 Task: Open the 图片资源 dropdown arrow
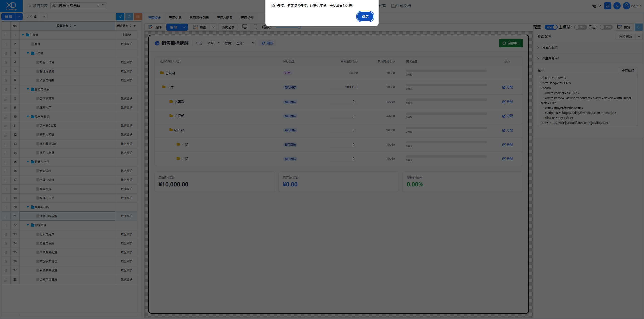click(x=639, y=36)
